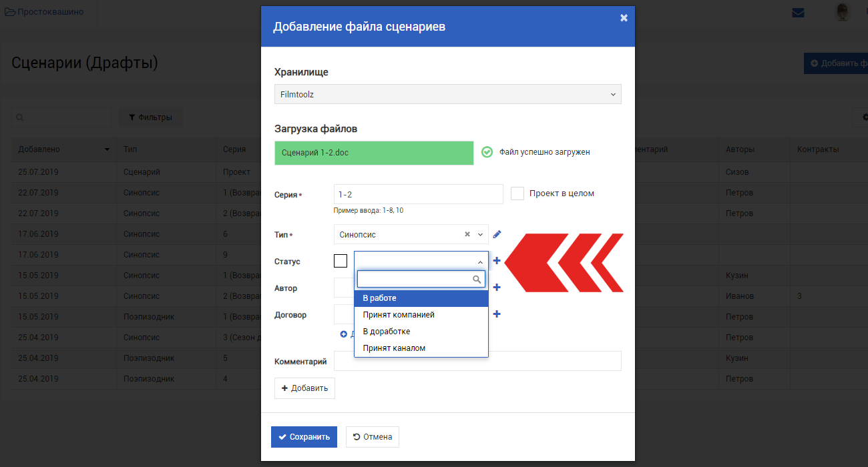Add new contract with plus icon

pos(497,314)
